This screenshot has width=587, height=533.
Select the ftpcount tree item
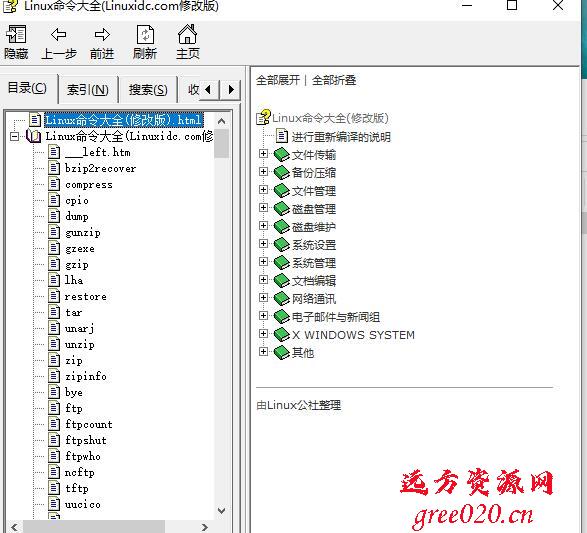(x=89, y=424)
